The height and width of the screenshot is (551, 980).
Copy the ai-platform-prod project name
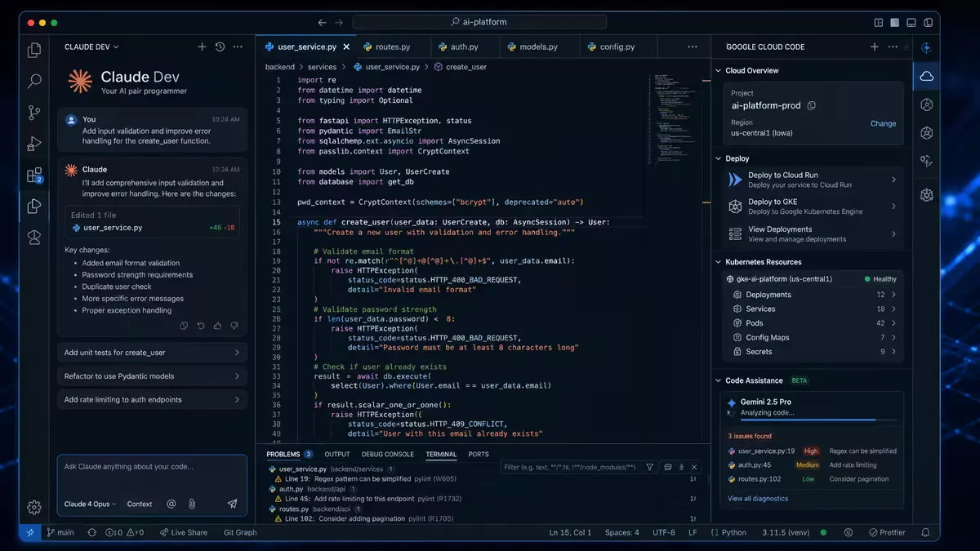(x=811, y=105)
